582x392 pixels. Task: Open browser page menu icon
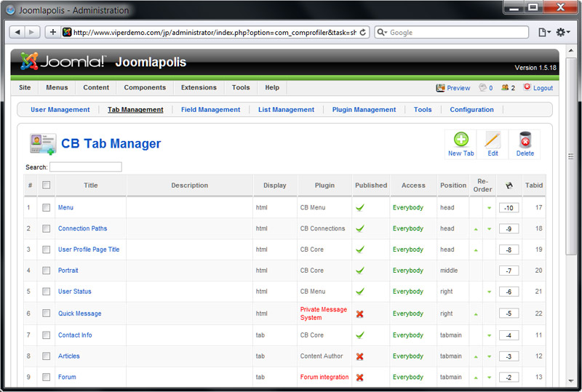(x=544, y=32)
